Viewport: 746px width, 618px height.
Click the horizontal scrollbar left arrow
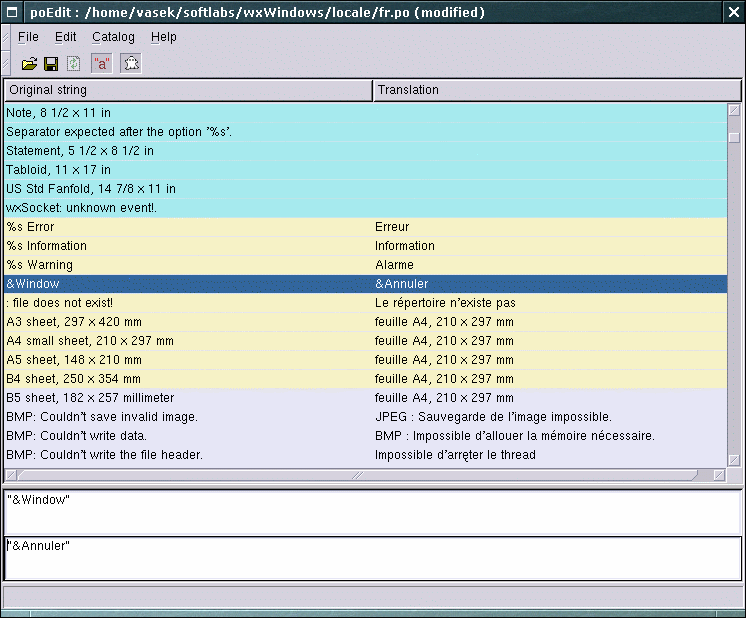(x=11, y=475)
